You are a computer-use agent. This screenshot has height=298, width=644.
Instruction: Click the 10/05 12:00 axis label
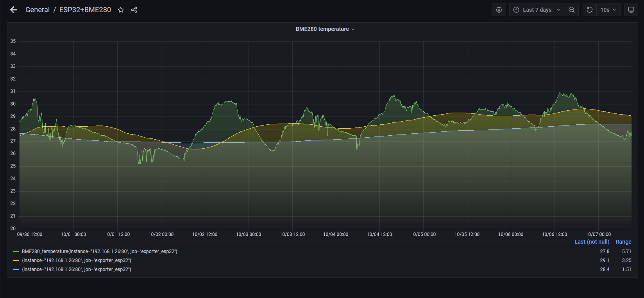pyautogui.click(x=467, y=234)
